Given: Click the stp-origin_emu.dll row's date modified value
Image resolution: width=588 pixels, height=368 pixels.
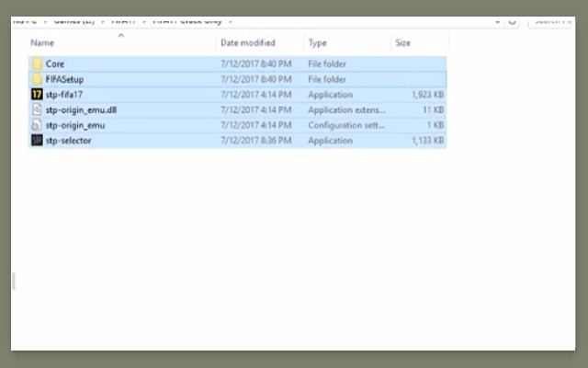Looking at the screenshot, I should tap(255, 110).
